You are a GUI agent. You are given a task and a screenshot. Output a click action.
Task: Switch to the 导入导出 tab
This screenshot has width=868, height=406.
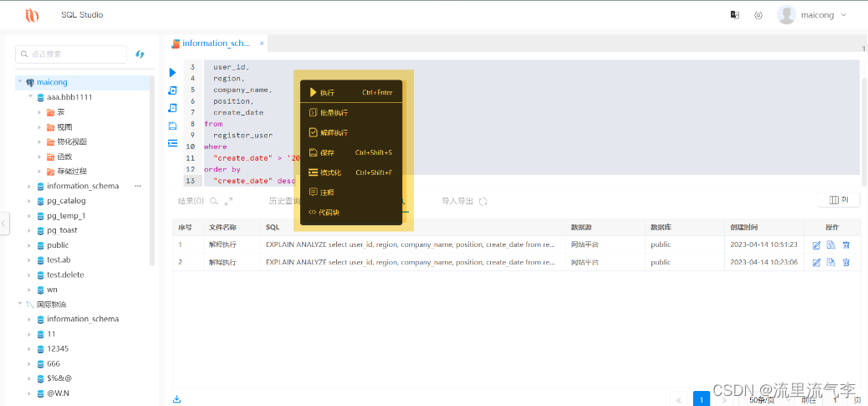[457, 201]
